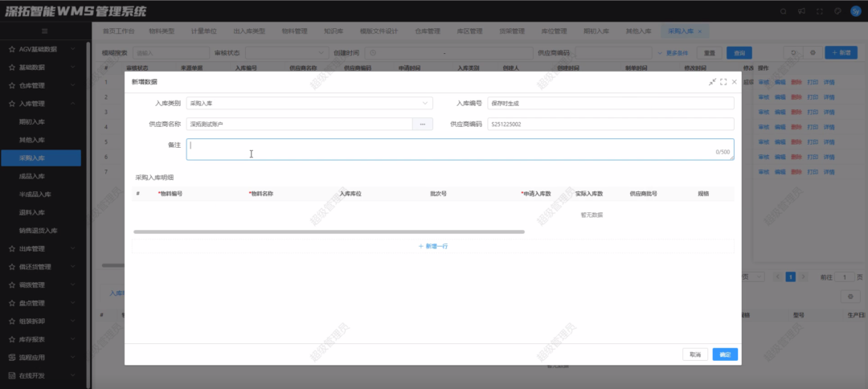Go to page 1 in pagination

point(791,276)
